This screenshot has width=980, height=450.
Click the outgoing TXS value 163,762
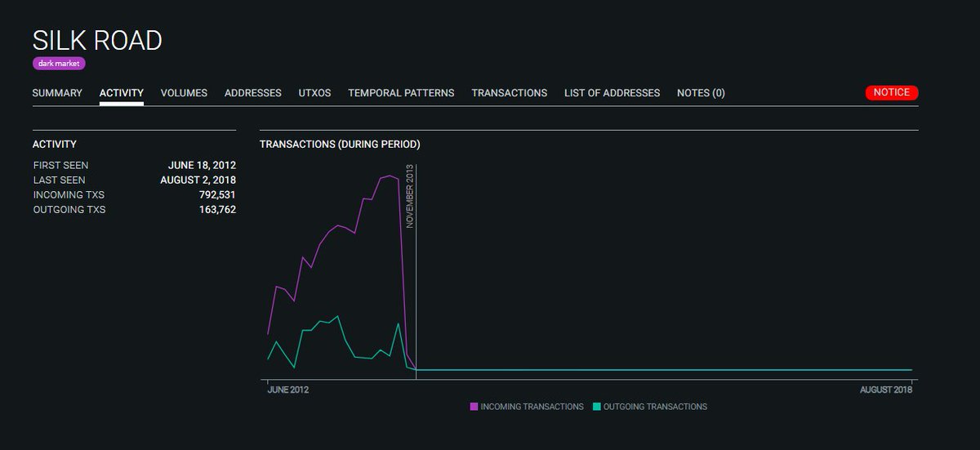pos(217,210)
